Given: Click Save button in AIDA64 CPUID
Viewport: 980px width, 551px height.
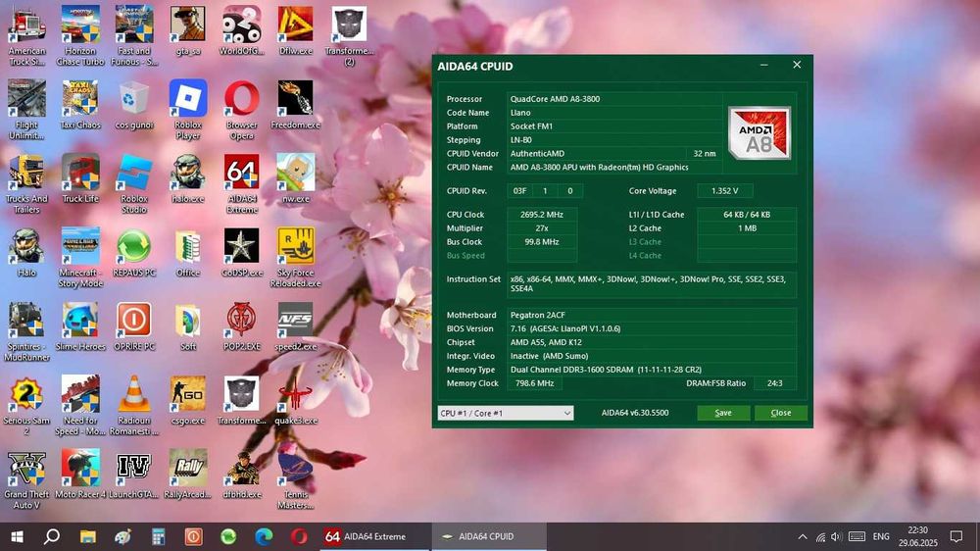Looking at the screenshot, I should pyautogui.click(x=723, y=413).
